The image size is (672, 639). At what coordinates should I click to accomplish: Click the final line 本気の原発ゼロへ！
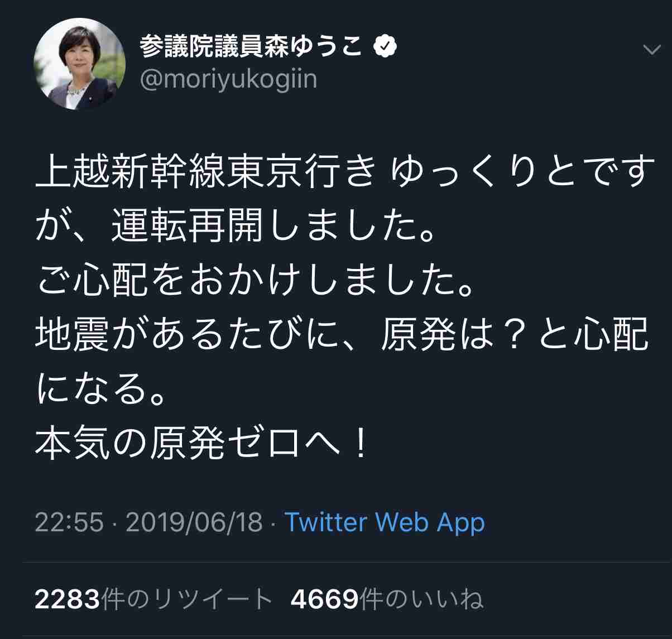[202, 445]
